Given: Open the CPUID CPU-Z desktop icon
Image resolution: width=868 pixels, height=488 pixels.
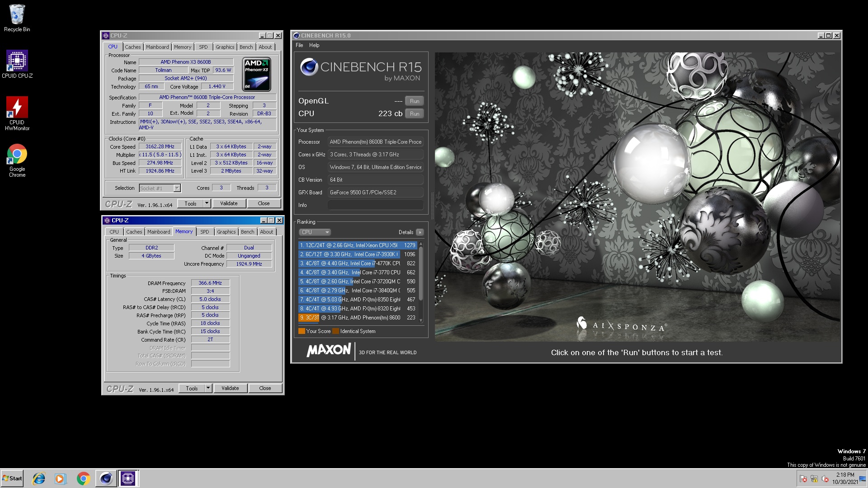Looking at the screenshot, I should 17,64.
